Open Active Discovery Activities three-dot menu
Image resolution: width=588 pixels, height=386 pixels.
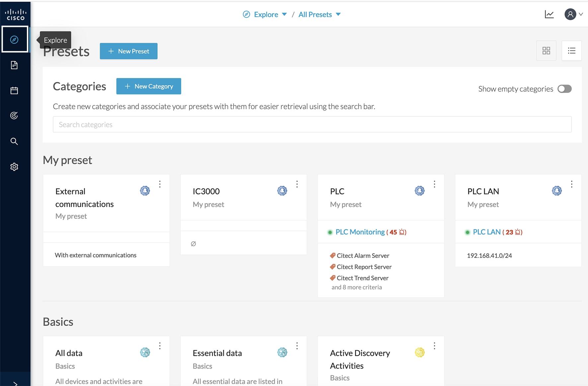coord(434,346)
